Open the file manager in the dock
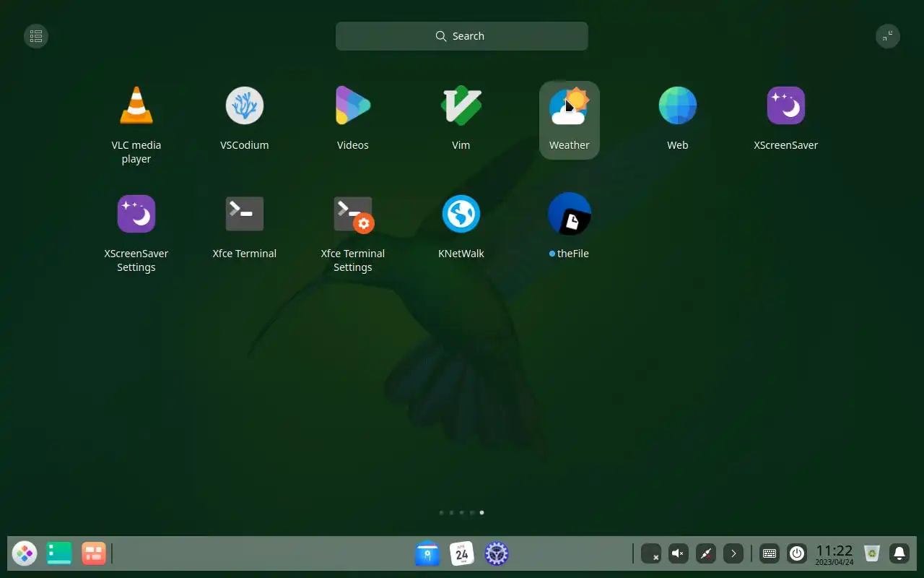 pyautogui.click(x=427, y=554)
